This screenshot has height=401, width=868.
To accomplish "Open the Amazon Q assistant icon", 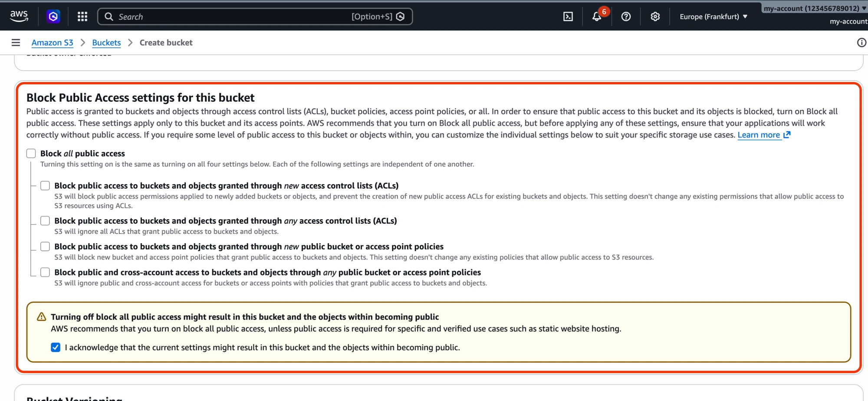I will click(53, 16).
